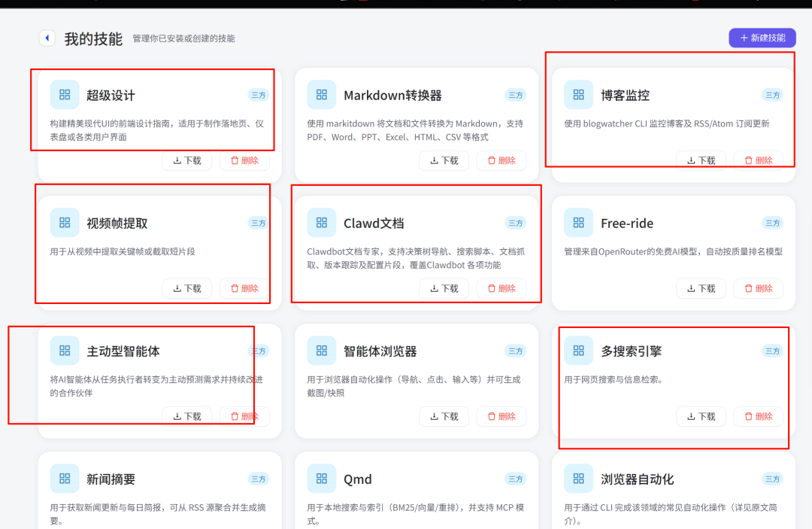The image size is (812, 529).
Task: Download the 博客监控 skill
Action: click(701, 160)
